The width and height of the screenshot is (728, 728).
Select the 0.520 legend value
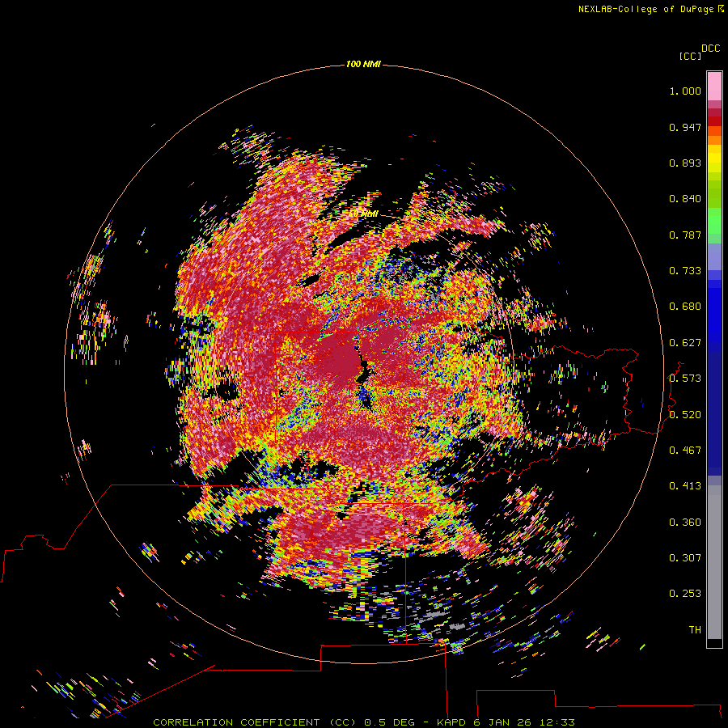(685, 415)
